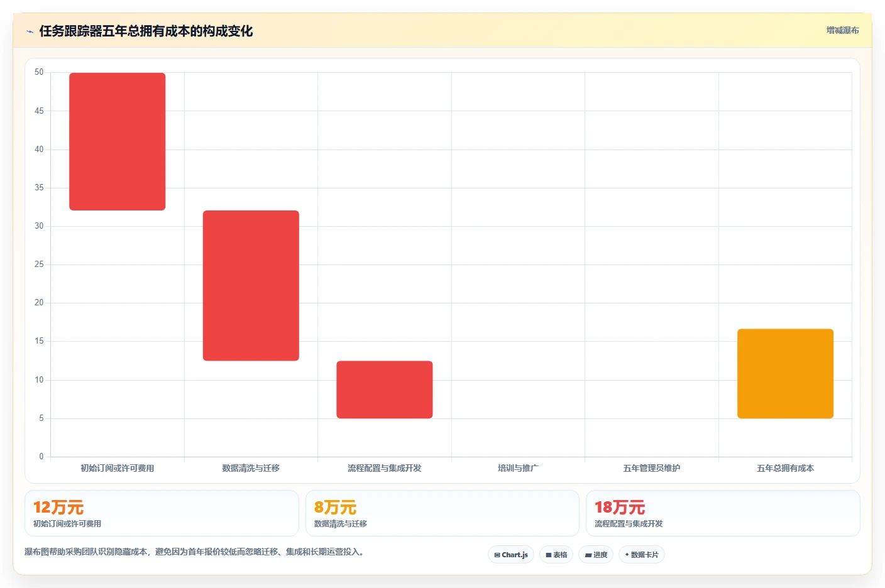Click the x-axis label 五年管理员维护
This screenshot has width=885, height=588.
pyautogui.click(x=652, y=468)
